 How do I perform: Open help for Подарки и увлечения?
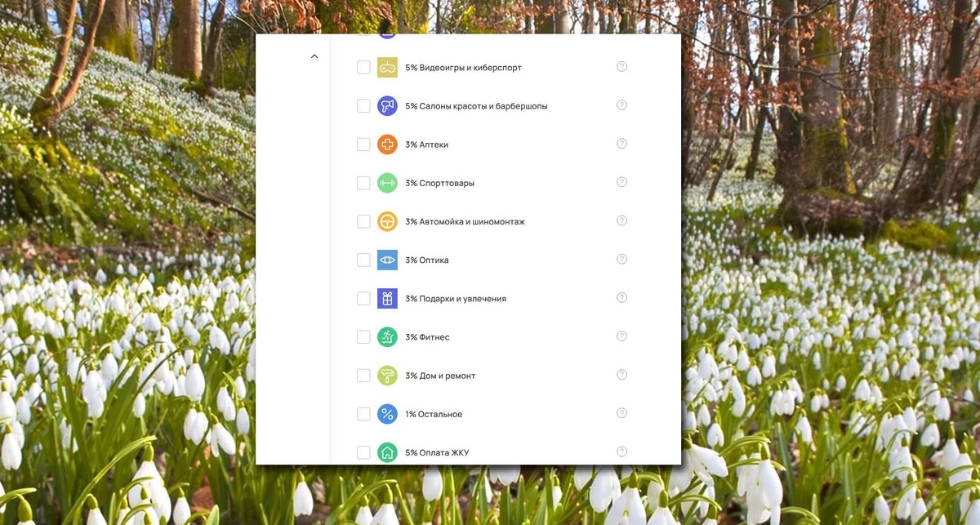(621, 297)
